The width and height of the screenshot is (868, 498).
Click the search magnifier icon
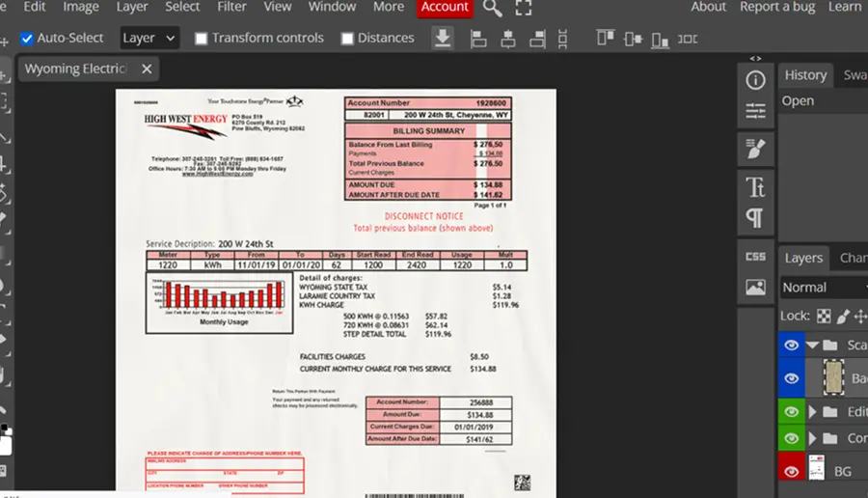pyautogui.click(x=492, y=8)
